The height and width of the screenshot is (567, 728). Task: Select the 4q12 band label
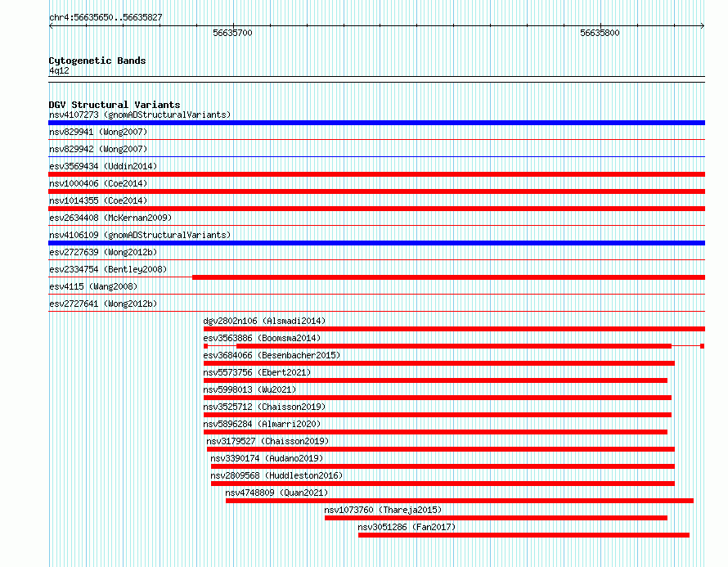click(59, 70)
